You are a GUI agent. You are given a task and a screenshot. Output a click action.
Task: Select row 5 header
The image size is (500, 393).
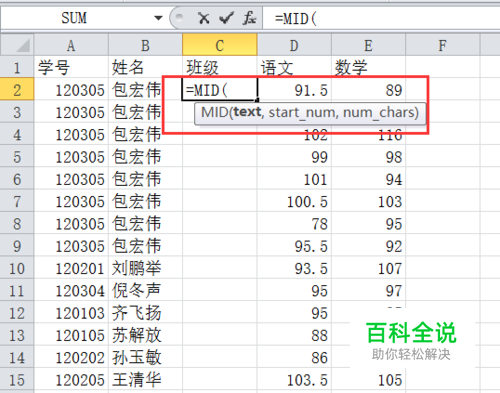(x=17, y=157)
